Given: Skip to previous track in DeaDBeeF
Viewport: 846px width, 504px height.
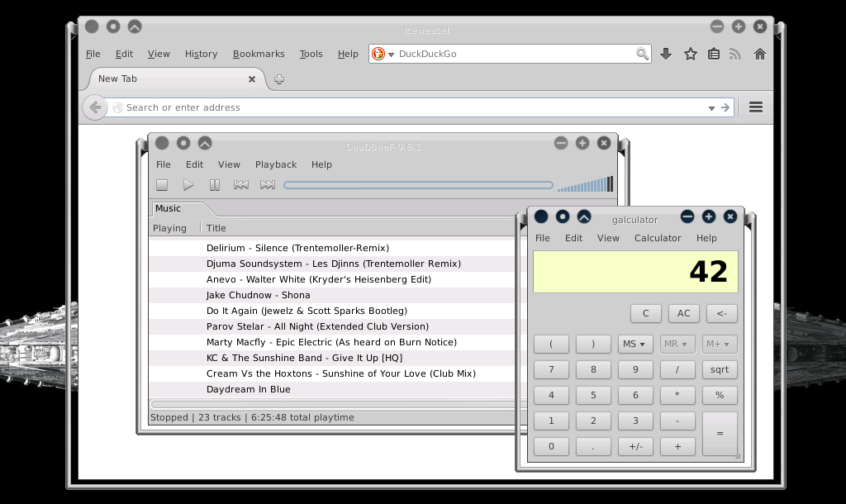Looking at the screenshot, I should pos(240,184).
